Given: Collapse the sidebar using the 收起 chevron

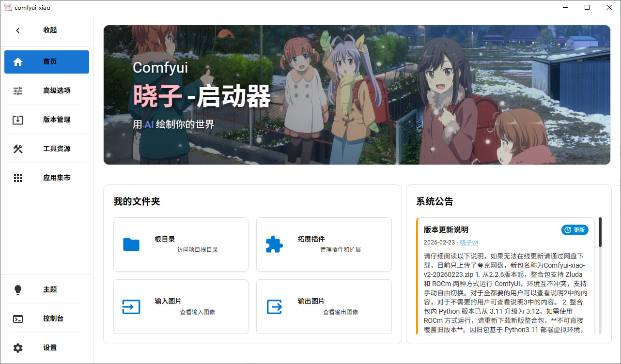Looking at the screenshot, I should [18, 30].
